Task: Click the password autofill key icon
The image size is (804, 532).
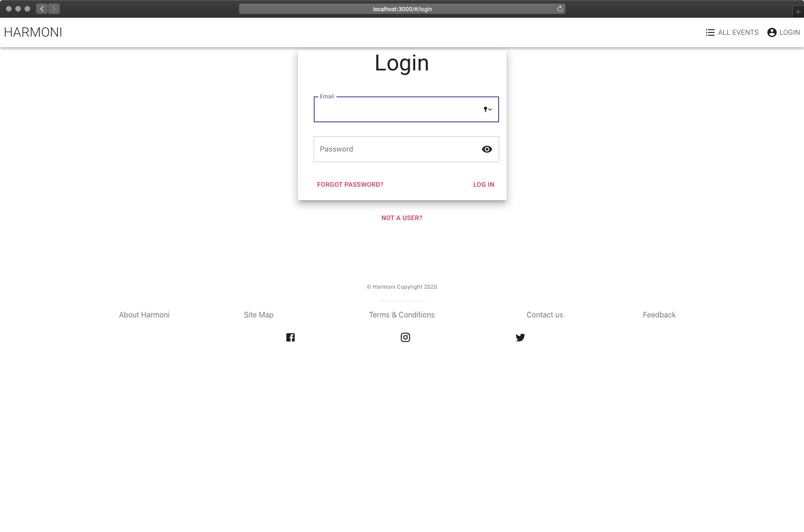Action: point(487,109)
